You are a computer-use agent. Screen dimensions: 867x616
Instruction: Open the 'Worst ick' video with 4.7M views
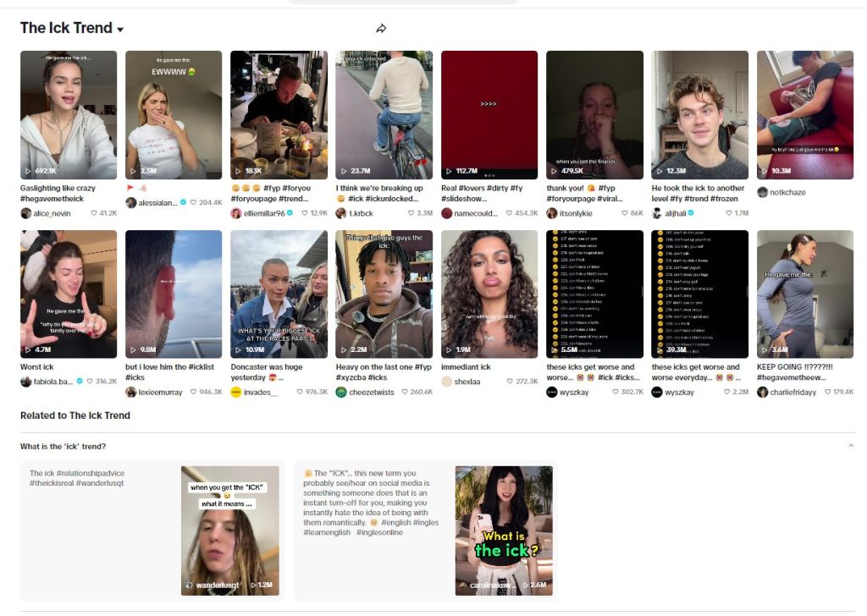point(69,294)
